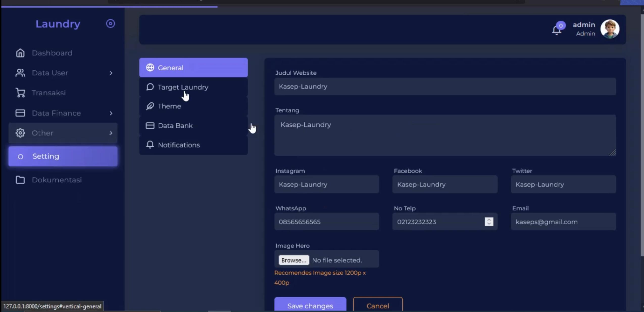
Task: Click the Transaksi cart icon
Action: pyautogui.click(x=20, y=93)
